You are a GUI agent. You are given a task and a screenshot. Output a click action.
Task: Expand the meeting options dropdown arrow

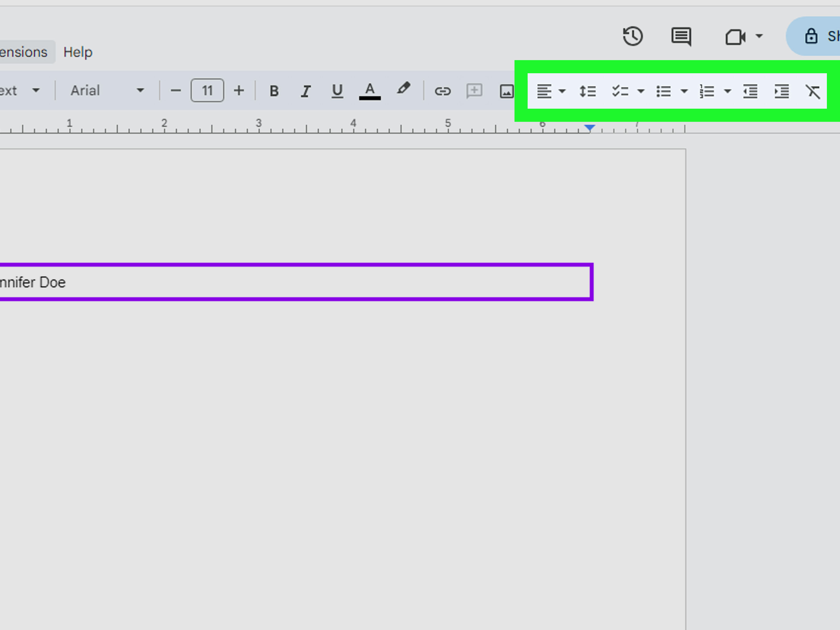pos(759,36)
